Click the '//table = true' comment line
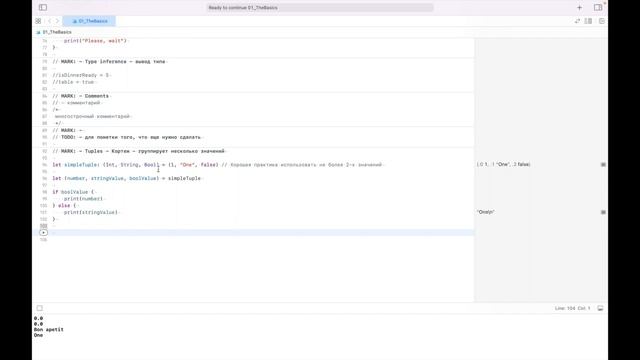640x360 pixels. 73,82
